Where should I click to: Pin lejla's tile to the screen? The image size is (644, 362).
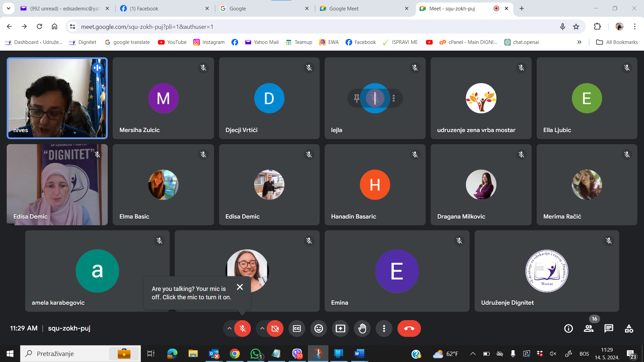coord(357,98)
